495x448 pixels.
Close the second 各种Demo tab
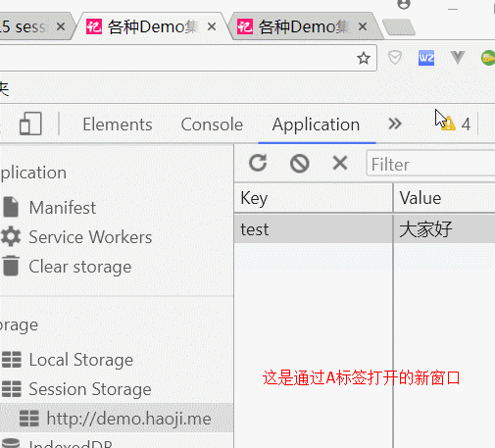click(363, 26)
